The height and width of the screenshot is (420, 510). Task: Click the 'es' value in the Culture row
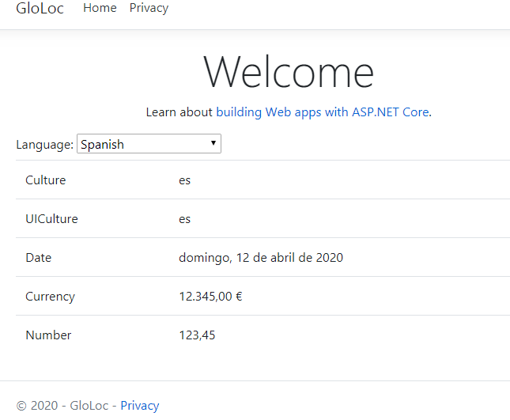184,180
